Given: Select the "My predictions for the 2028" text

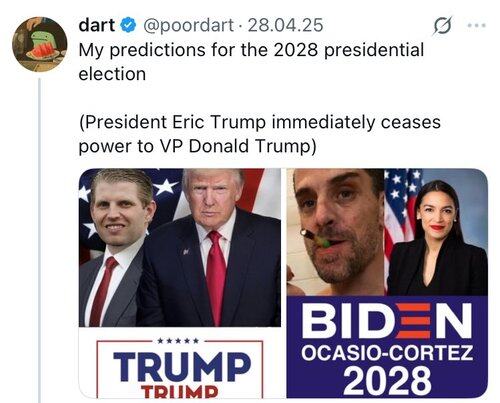Looking at the screenshot, I should click(x=198, y=50).
